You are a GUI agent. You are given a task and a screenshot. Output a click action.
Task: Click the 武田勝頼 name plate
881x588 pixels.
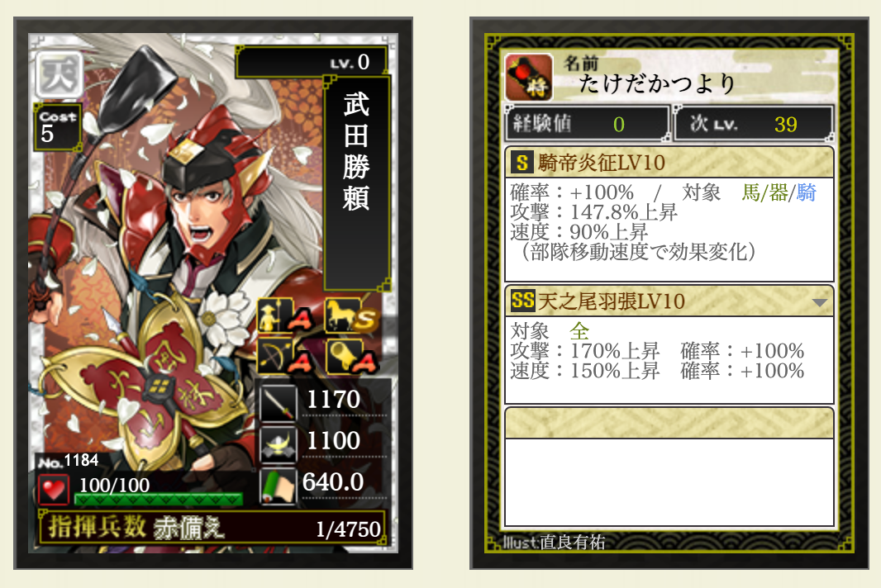point(357,183)
